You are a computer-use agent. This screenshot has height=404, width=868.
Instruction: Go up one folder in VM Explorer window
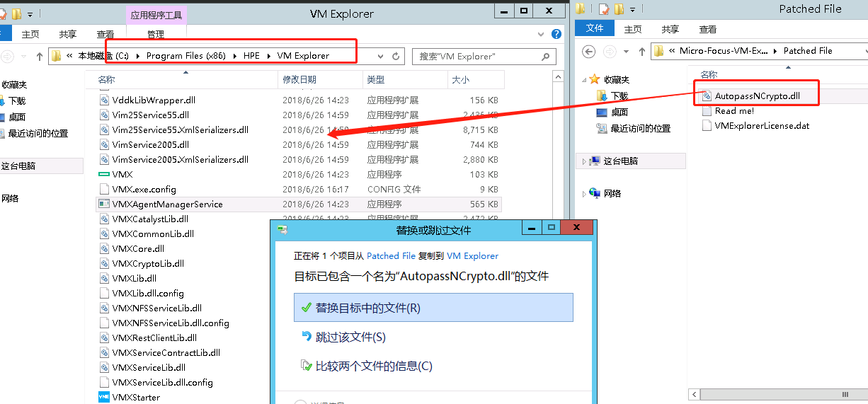pos(39,56)
